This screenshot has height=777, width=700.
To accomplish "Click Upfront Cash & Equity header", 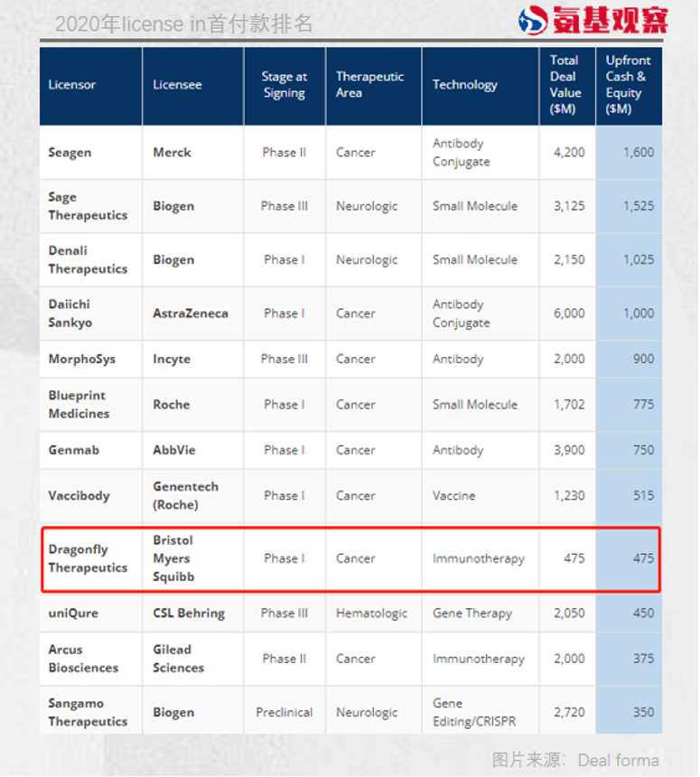I will 628,85.
